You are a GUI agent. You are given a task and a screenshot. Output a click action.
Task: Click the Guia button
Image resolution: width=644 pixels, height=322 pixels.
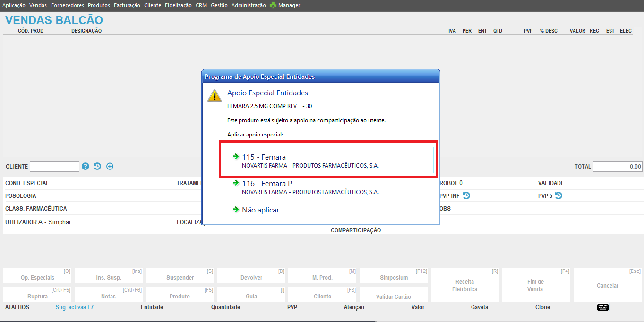(x=252, y=295)
